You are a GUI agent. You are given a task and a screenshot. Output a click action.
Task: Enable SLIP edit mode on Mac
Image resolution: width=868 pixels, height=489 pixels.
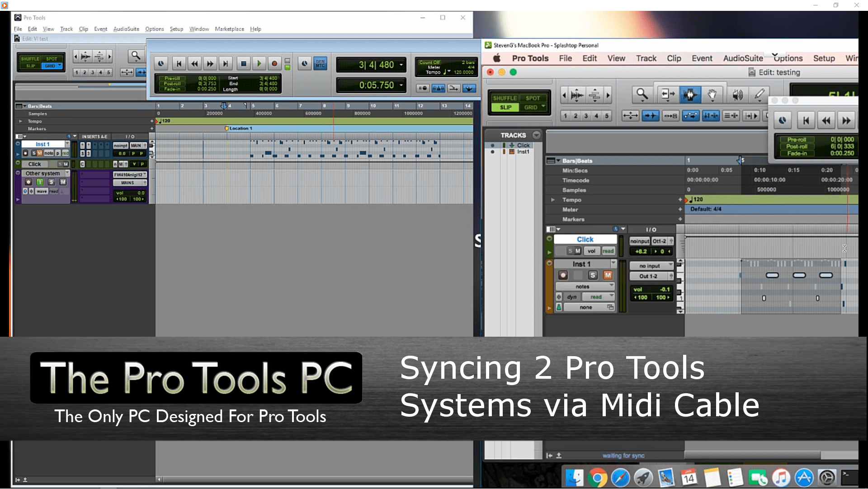click(505, 108)
